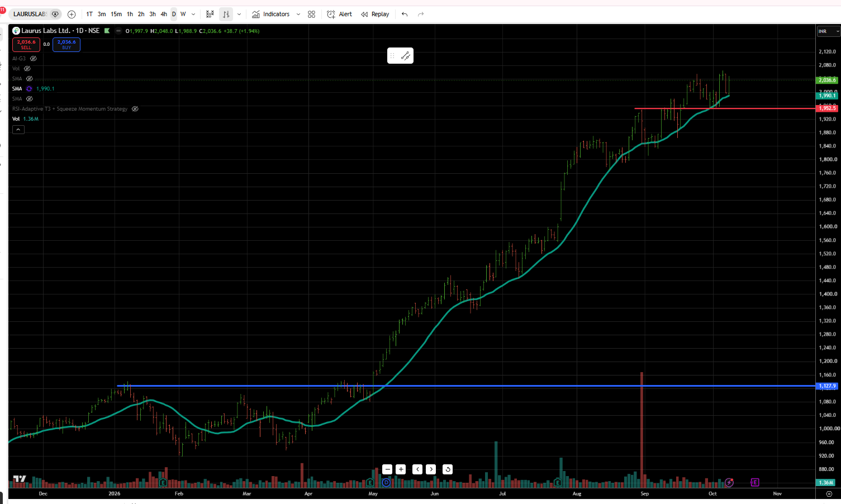This screenshot has width=841, height=504.
Task: Unhide the SMA indicator below active SMA
Action: point(30,99)
